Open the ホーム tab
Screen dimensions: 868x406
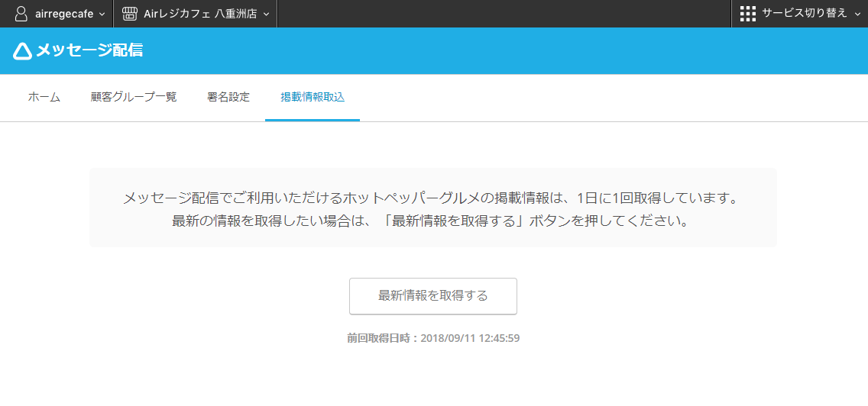click(x=44, y=98)
